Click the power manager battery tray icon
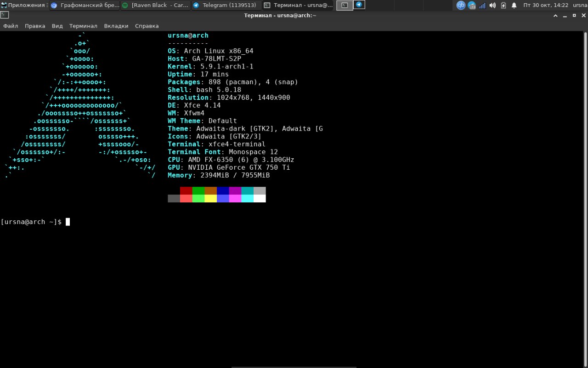This screenshot has width=588, height=368. click(x=503, y=5)
